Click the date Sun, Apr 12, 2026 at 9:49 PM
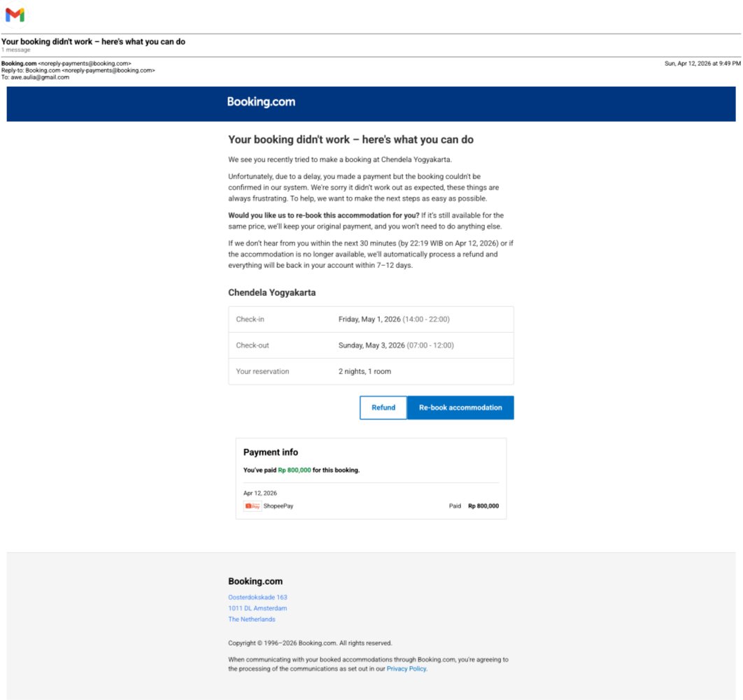 point(702,63)
